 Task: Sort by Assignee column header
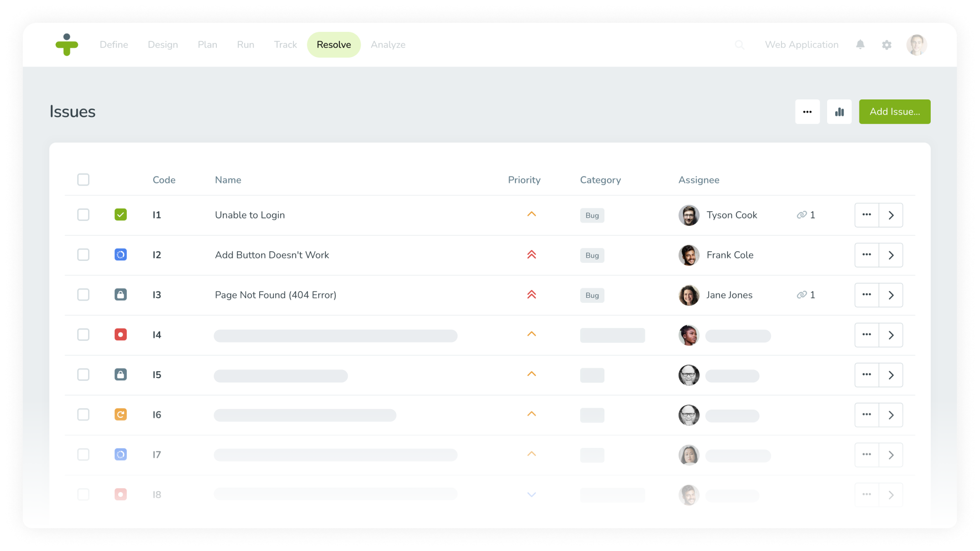pos(698,180)
